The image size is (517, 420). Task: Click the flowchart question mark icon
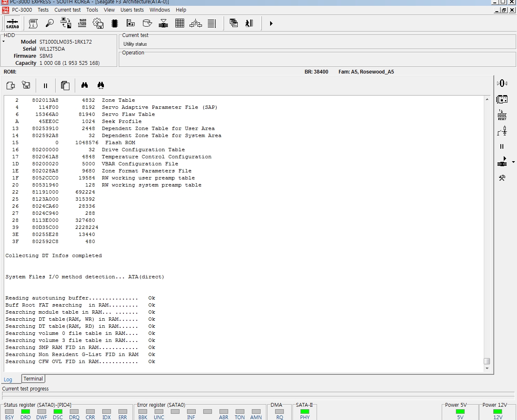tap(196, 23)
